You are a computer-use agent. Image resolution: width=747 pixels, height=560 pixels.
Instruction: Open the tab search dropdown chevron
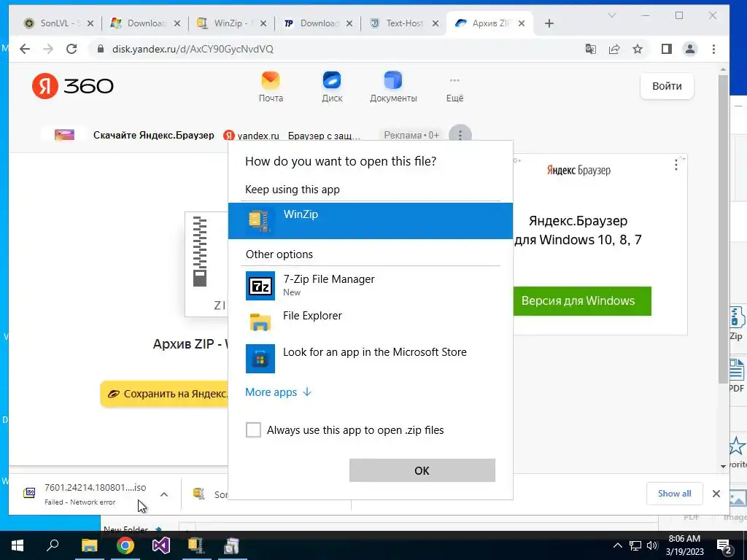tap(612, 16)
